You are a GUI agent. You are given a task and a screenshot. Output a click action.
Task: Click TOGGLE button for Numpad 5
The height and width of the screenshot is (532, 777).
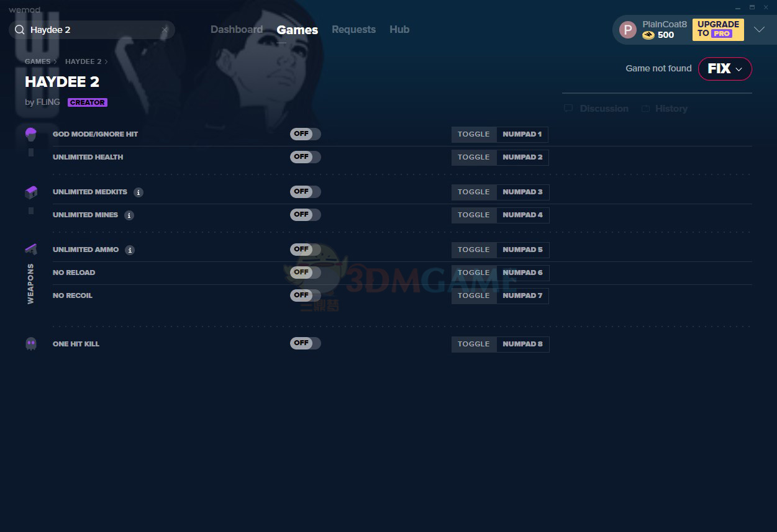tap(474, 250)
